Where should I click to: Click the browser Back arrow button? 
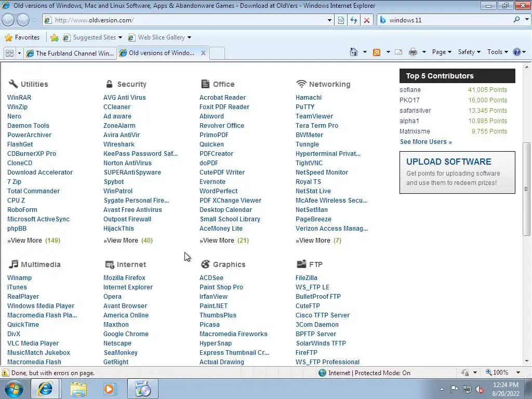pyautogui.click(x=8, y=20)
